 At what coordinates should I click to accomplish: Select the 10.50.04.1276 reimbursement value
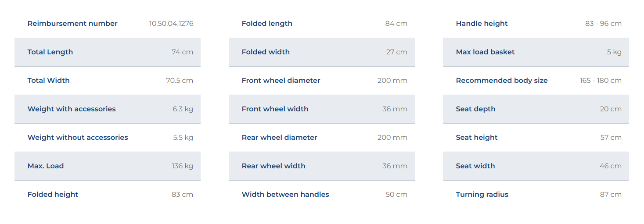click(171, 24)
